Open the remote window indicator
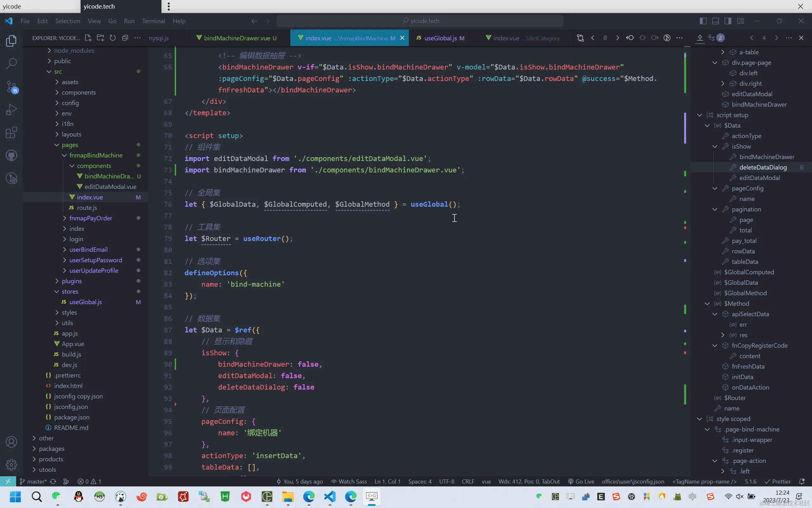 [x=8, y=481]
